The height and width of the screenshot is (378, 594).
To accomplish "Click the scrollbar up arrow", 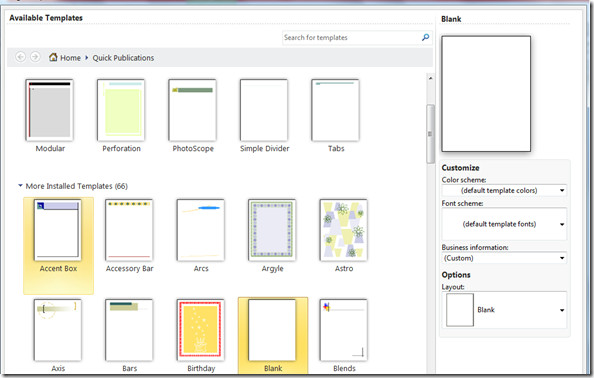I will pos(430,78).
